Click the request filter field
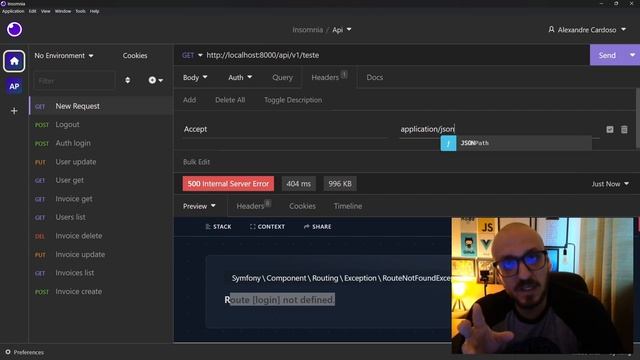 coord(74,80)
